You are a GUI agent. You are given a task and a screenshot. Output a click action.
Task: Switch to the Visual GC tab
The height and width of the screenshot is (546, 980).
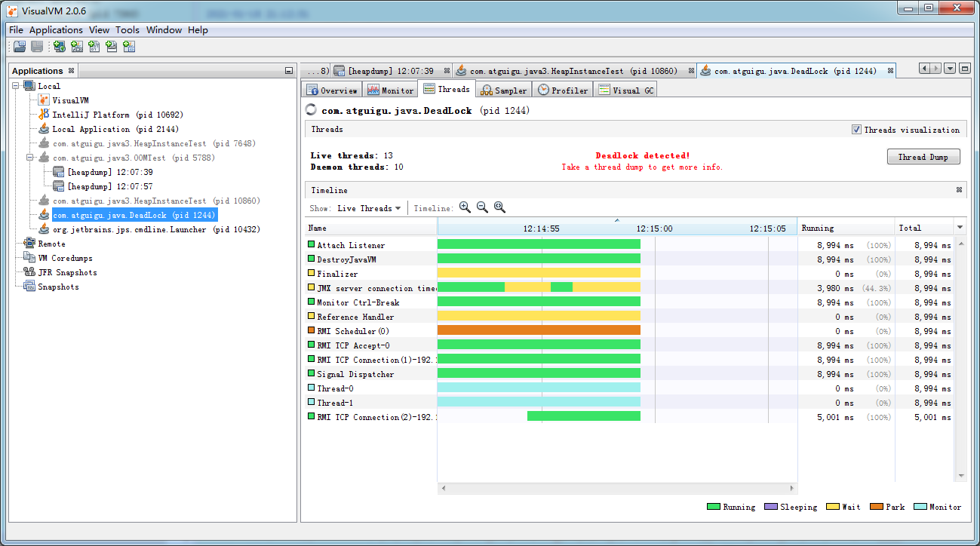(625, 90)
